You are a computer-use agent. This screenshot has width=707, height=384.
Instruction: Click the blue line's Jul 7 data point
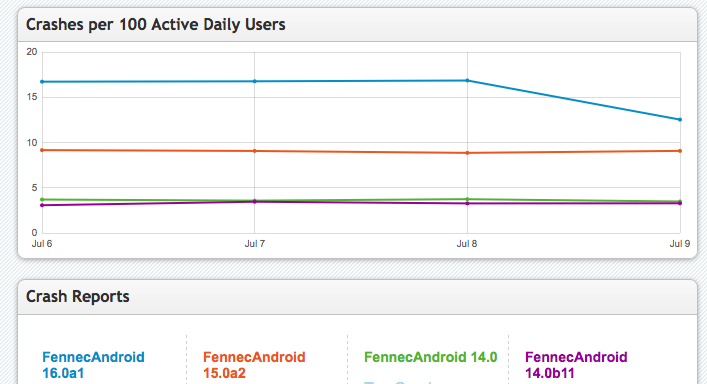[255, 82]
